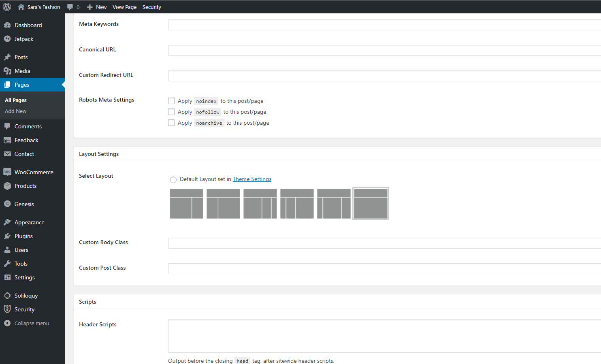Click the Soliloquy icon
Viewport: 601px width, 364px height.
tap(7, 296)
